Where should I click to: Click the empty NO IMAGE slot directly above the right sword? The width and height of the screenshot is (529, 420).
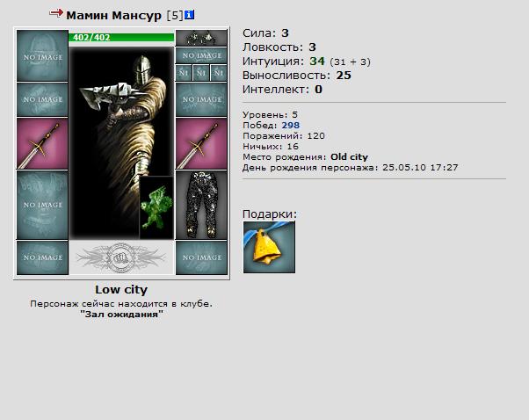coord(201,100)
